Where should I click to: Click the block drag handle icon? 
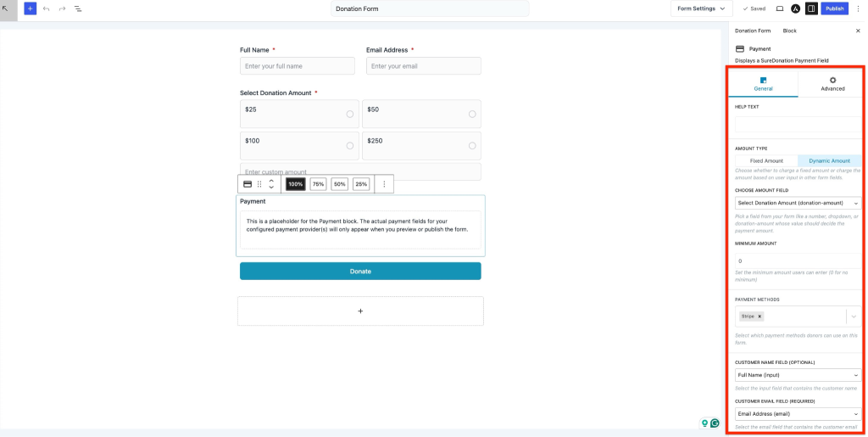pos(259,184)
